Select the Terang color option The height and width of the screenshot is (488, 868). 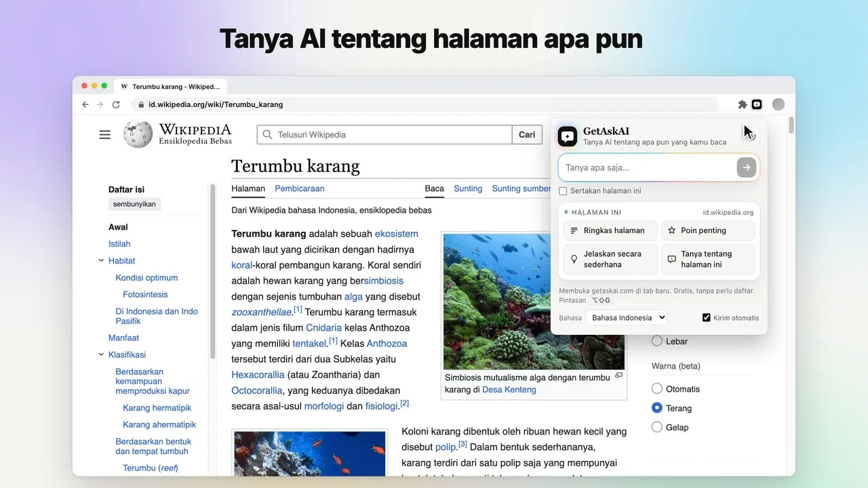click(656, 407)
